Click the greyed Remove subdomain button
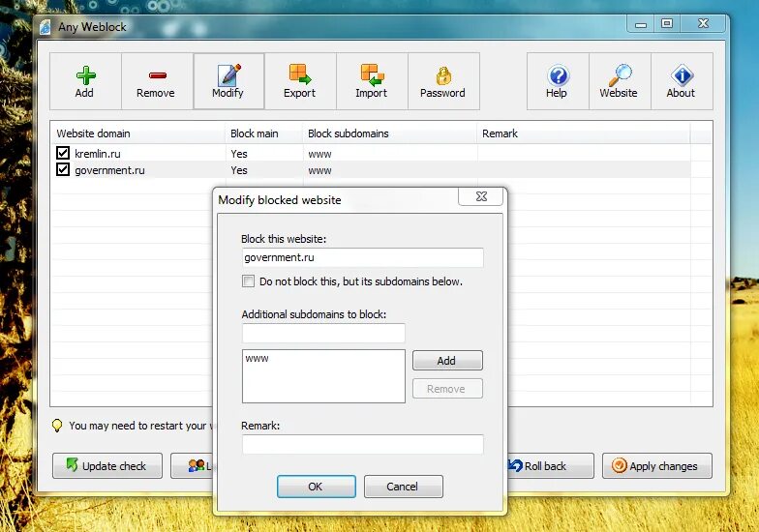Screen dimensions: 759x532 (x=447, y=389)
